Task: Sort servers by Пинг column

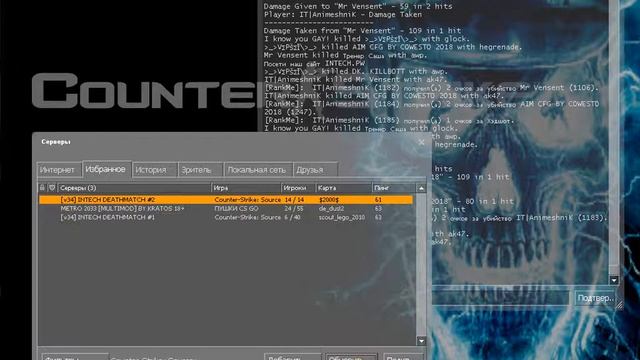Action: pyautogui.click(x=394, y=188)
